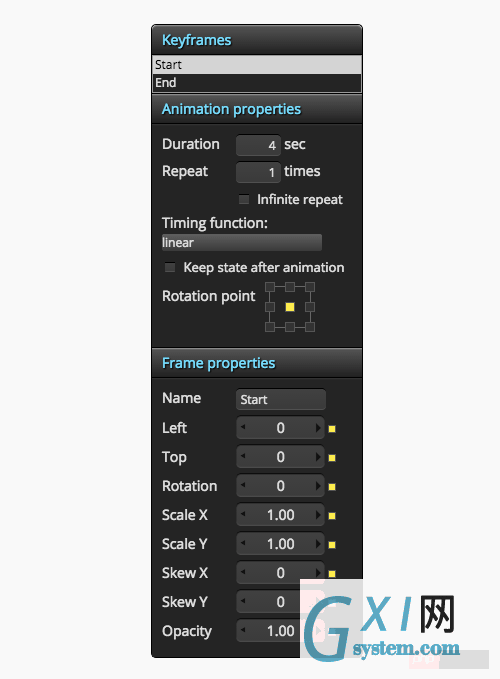Screen dimensions: 500x679
Task: Click yellow keyframe marker beside Scale X
Action: pyautogui.click(x=332, y=516)
